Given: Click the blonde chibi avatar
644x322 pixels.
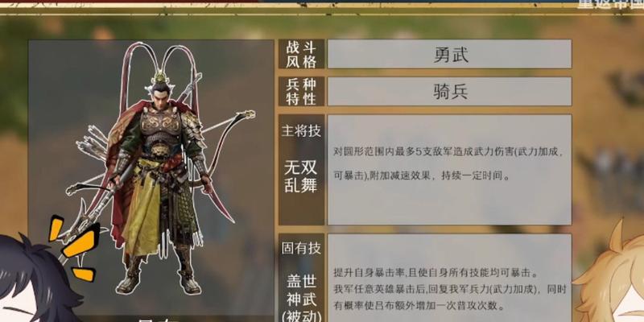Looking at the screenshot, I should (610, 277).
